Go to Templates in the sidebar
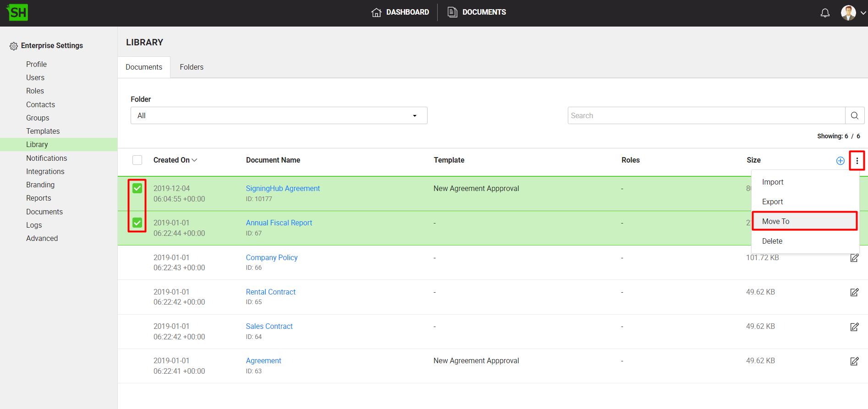868x409 pixels. click(x=43, y=131)
